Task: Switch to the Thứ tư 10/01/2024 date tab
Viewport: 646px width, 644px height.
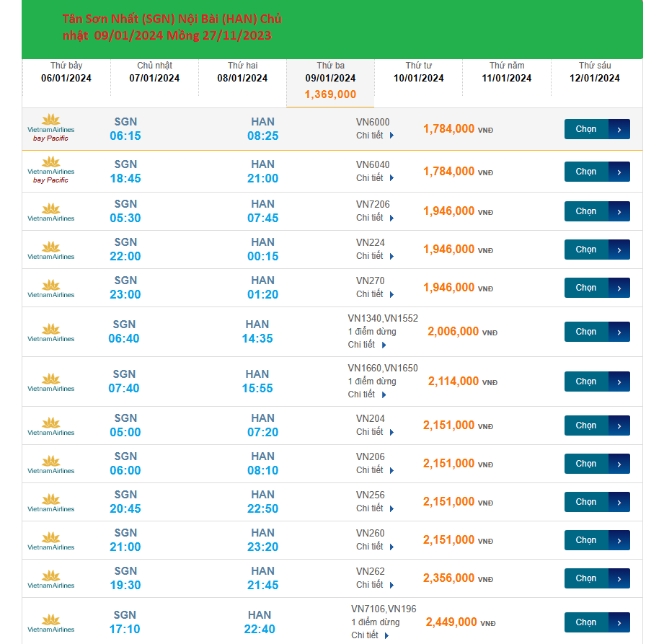Action: tap(419, 72)
